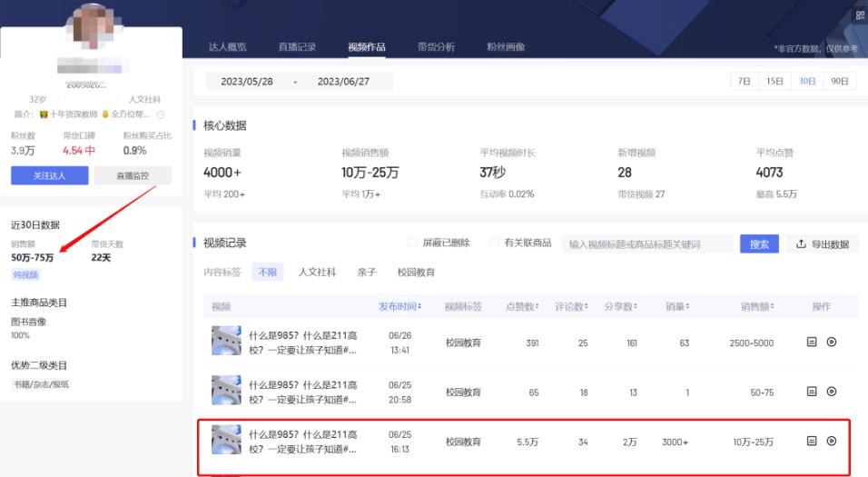868x477 pixels.
Task: Open details icon for the 06/26 13:41 video
Action: pos(813,343)
